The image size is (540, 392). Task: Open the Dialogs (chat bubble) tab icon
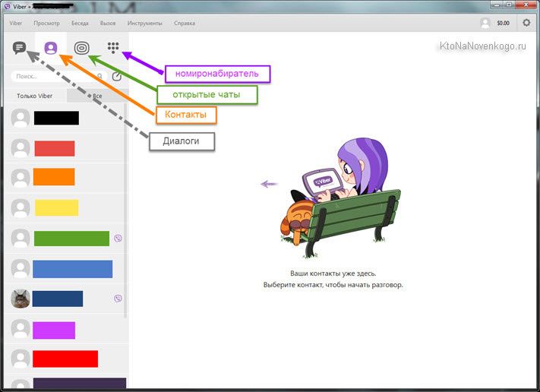20,48
